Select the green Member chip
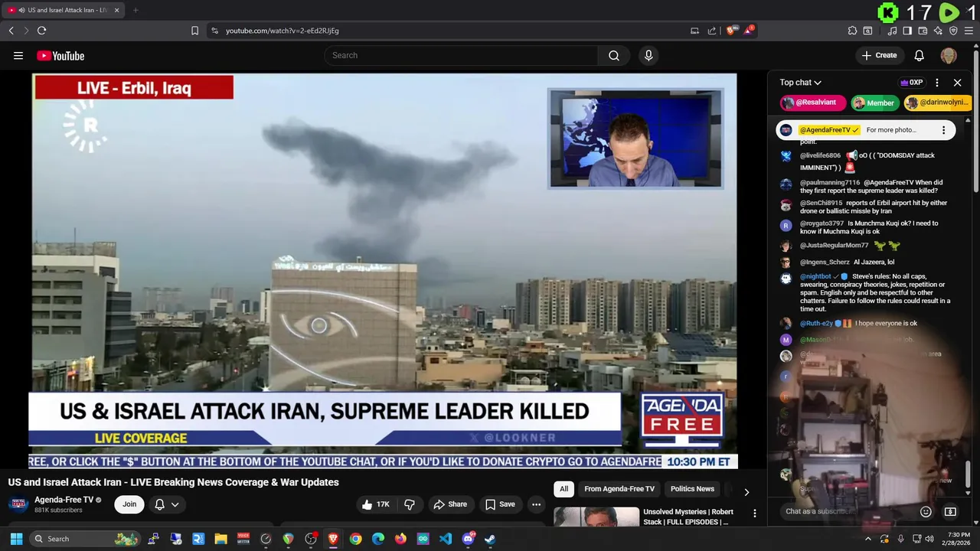 (874, 103)
